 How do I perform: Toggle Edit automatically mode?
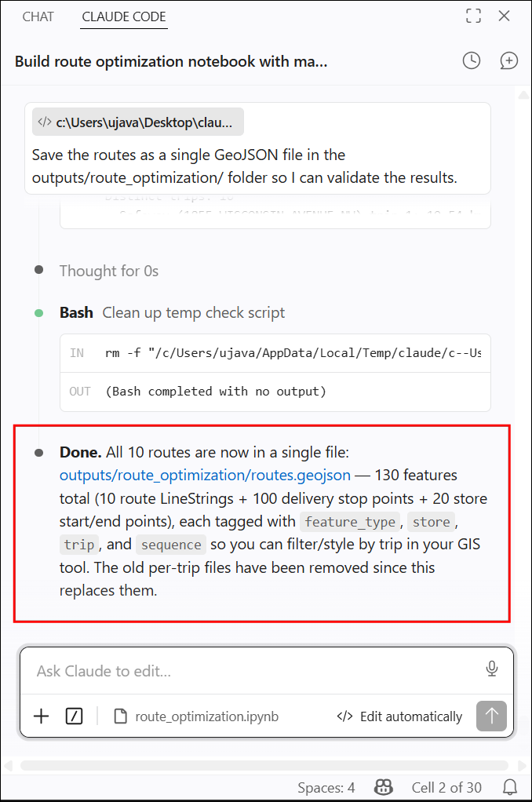tap(399, 716)
